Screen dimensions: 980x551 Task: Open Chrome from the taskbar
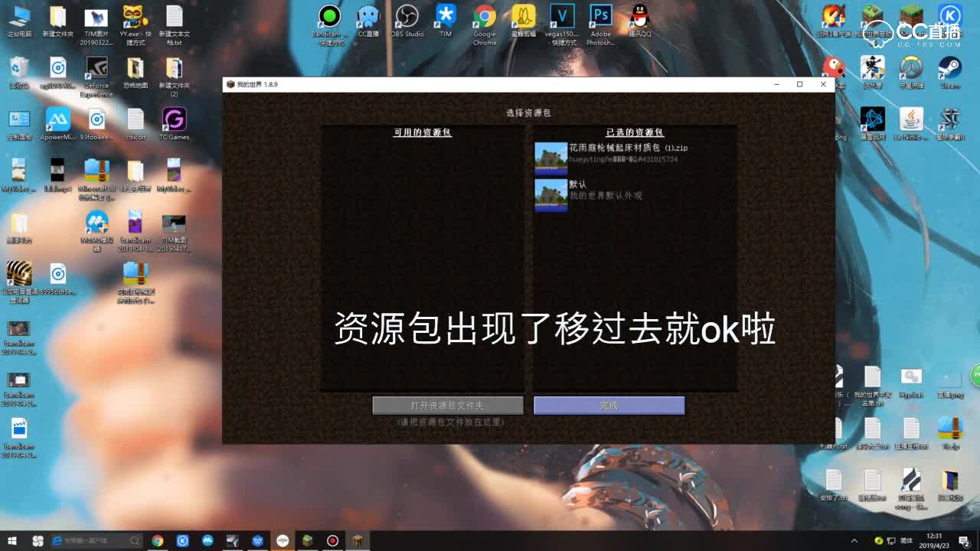[x=158, y=540]
